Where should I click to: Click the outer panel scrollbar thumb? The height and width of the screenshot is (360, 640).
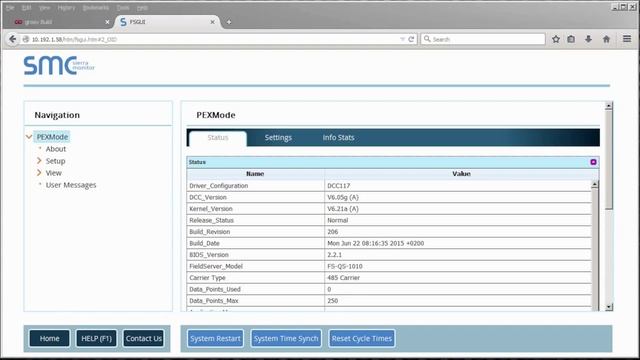pos(609,160)
